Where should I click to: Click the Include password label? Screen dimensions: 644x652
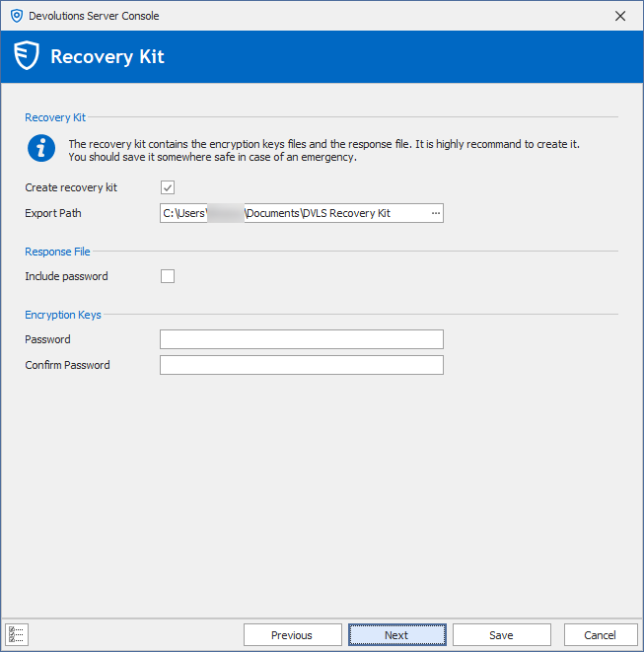pos(66,276)
